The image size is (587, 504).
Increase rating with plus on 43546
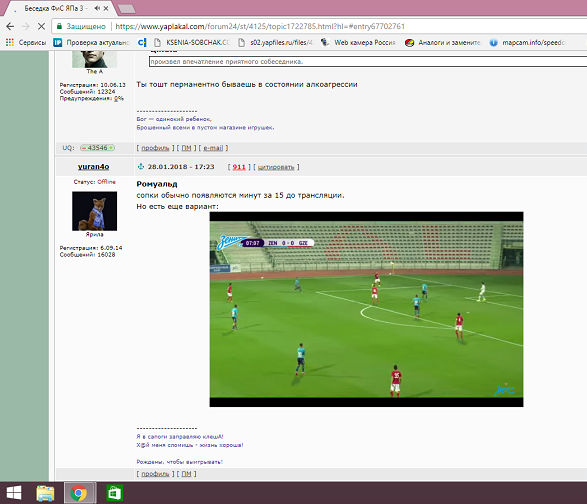pyautogui.click(x=111, y=148)
